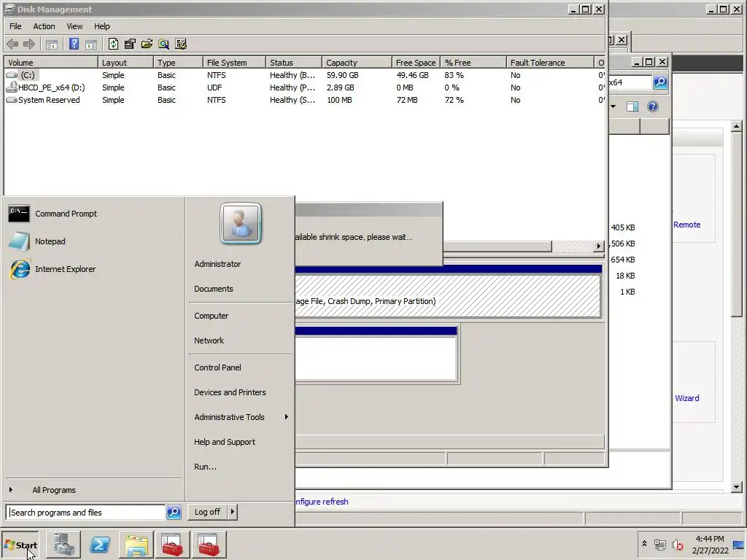Image resolution: width=747 pixels, height=560 pixels.
Task: Open Windows Explorer from the taskbar
Action: [x=136, y=544]
